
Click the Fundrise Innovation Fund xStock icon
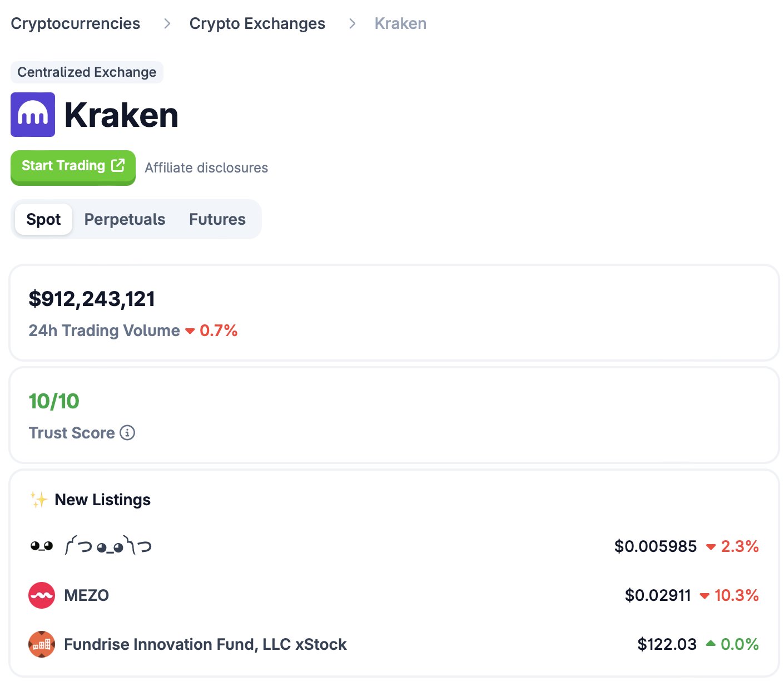[x=42, y=644]
